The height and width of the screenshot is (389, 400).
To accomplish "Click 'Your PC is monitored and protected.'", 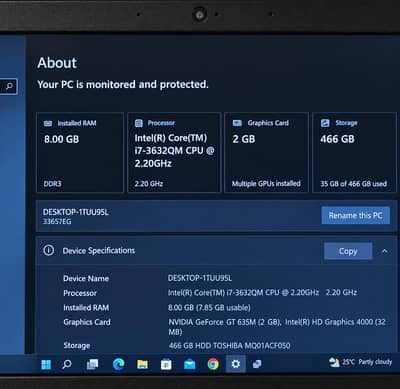I will coord(123,84).
